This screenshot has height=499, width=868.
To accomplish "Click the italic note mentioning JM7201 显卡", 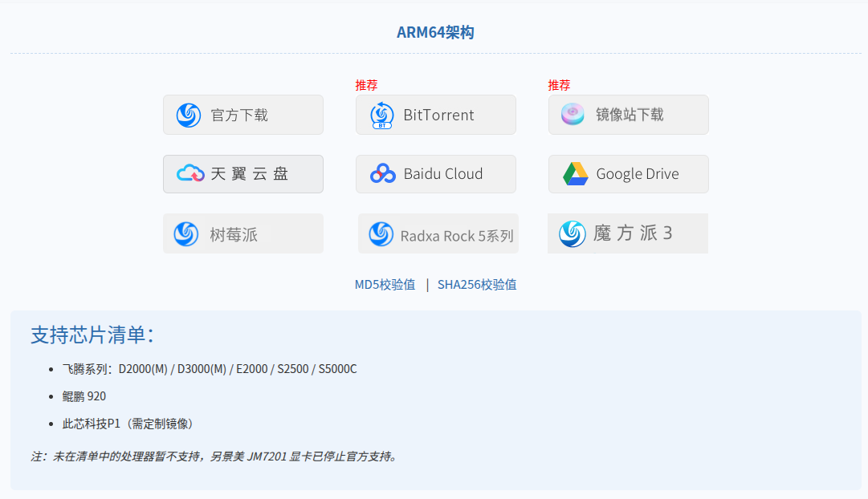I will click(214, 456).
